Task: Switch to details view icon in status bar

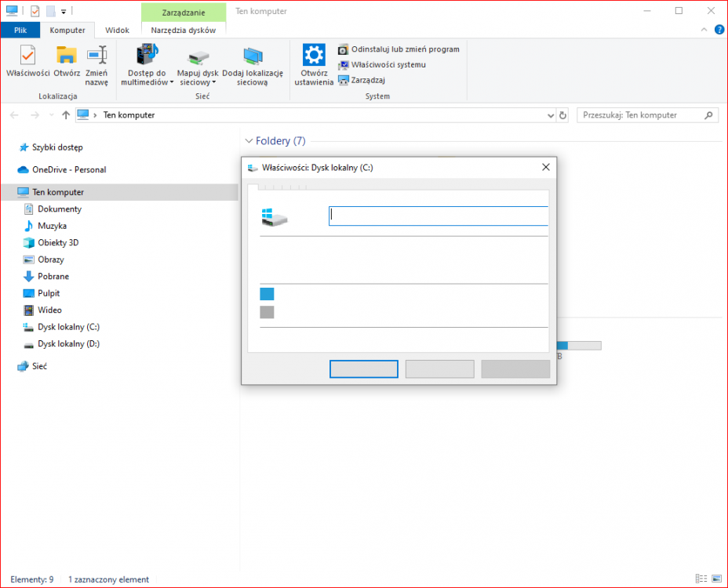Action: (701, 579)
